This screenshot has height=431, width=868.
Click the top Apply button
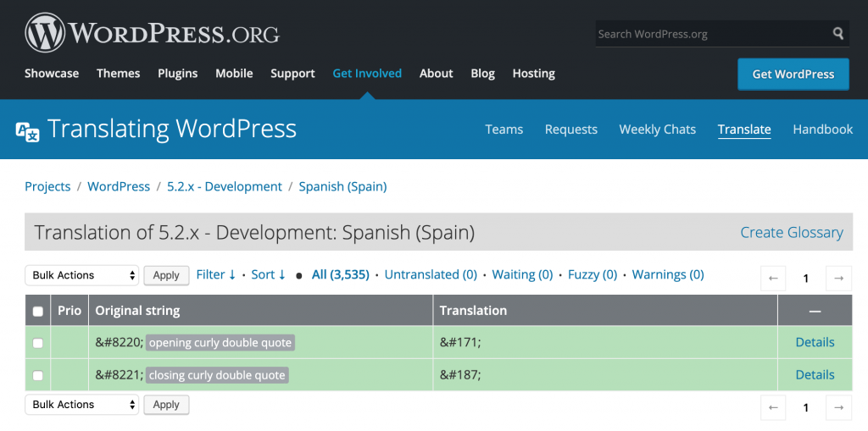coord(166,275)
